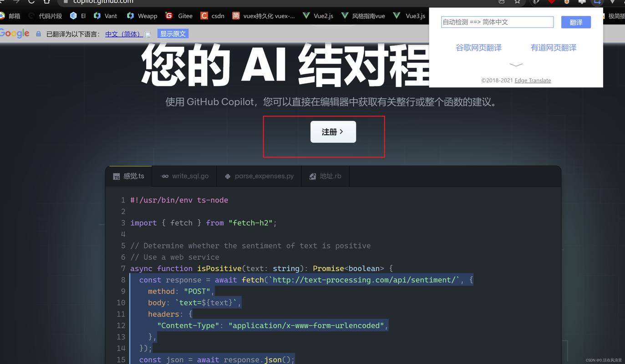Open the csdn bookmark
This screenshot has width=625, height=364.
pyautogui.click(x=213, y=16)
